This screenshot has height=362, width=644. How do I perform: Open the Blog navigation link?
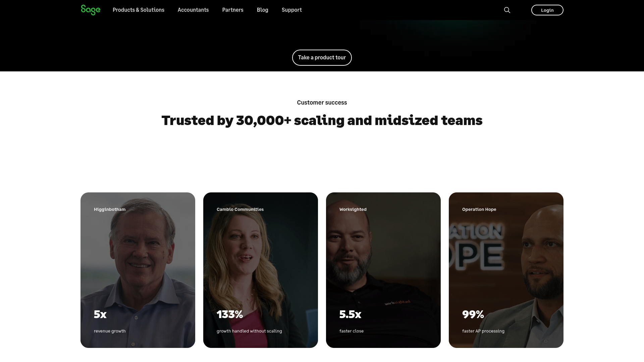point(262,10)
